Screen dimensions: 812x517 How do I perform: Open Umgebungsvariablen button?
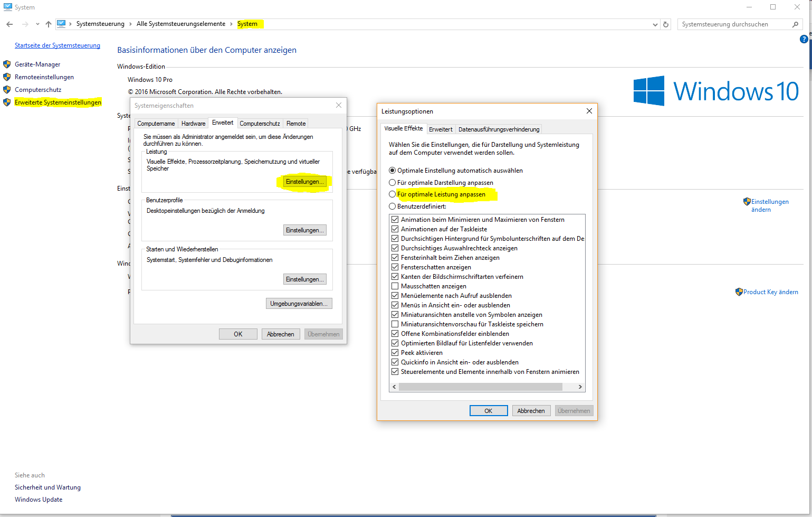point(299,304)
